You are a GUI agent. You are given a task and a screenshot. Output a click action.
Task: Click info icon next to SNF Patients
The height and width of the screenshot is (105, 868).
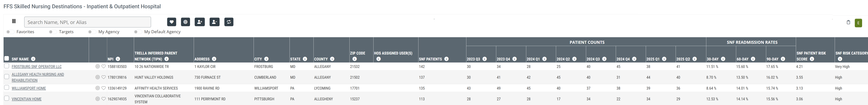tap(446, 59)
